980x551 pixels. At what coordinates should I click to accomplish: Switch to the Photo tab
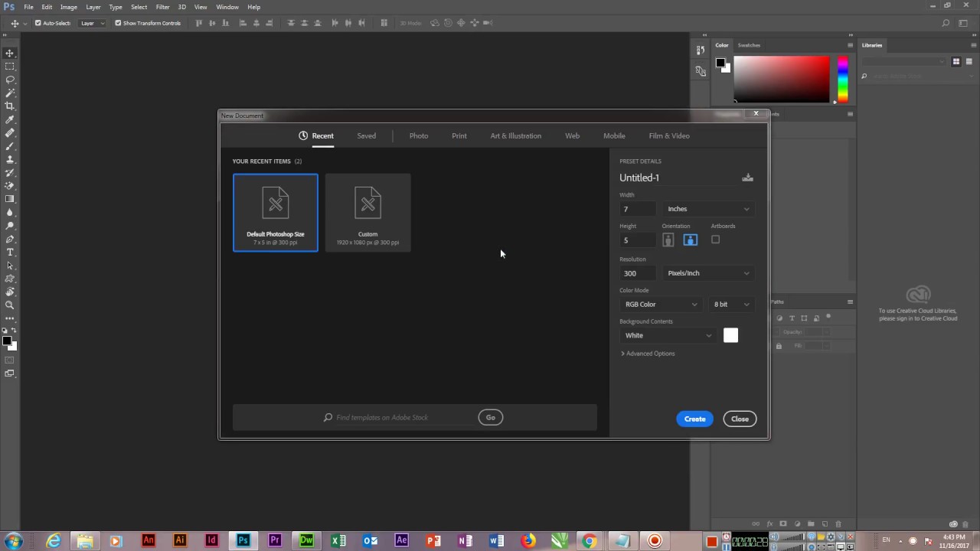click(419, 135)
